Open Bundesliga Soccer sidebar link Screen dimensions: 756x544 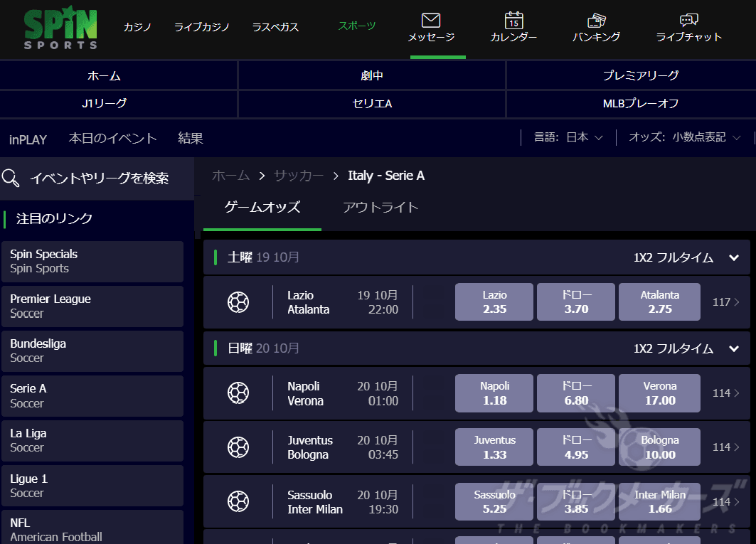point(92,351)
